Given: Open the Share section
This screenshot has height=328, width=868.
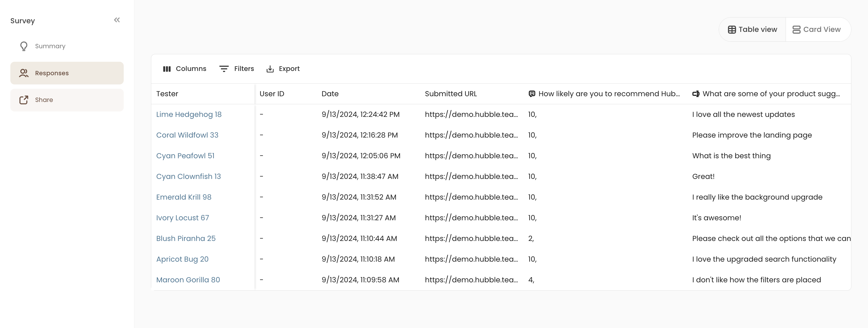Looking at the screenshot, I should pos(67,100).
